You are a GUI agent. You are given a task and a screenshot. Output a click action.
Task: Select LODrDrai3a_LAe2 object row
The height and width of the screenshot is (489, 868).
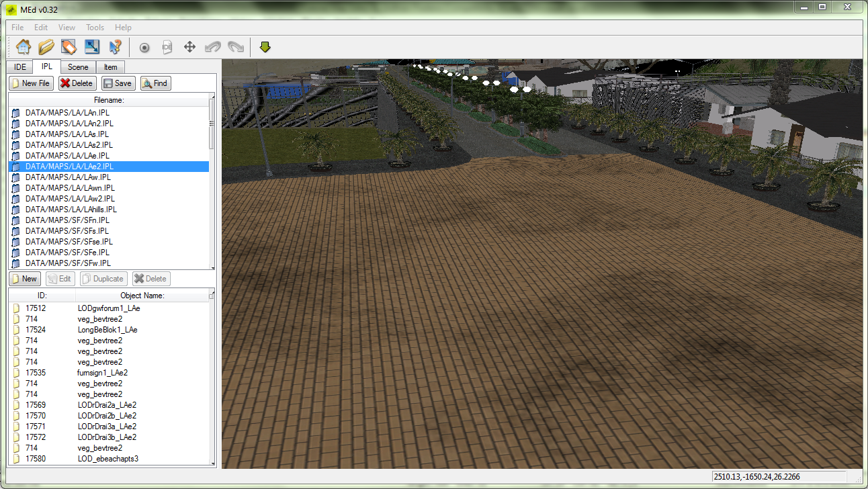(109, 427)
